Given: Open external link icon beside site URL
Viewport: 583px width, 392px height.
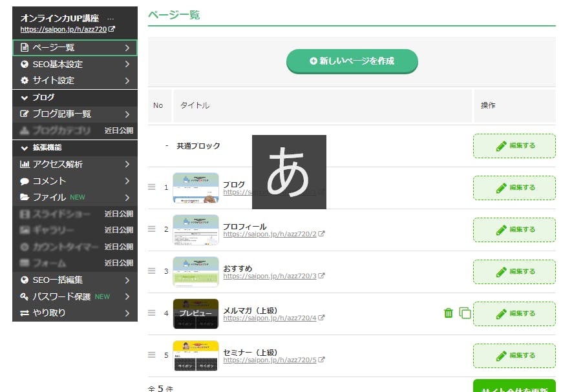Looking at the screenshot, I should click(x=112, y=30).
